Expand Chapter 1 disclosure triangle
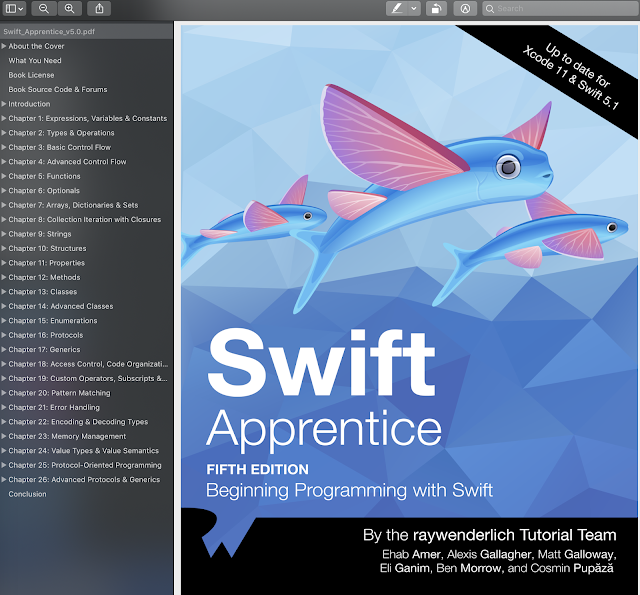Image resolution: width=640 pixels, height=595 pixels. pyautogui.click(x=4, y=118)
